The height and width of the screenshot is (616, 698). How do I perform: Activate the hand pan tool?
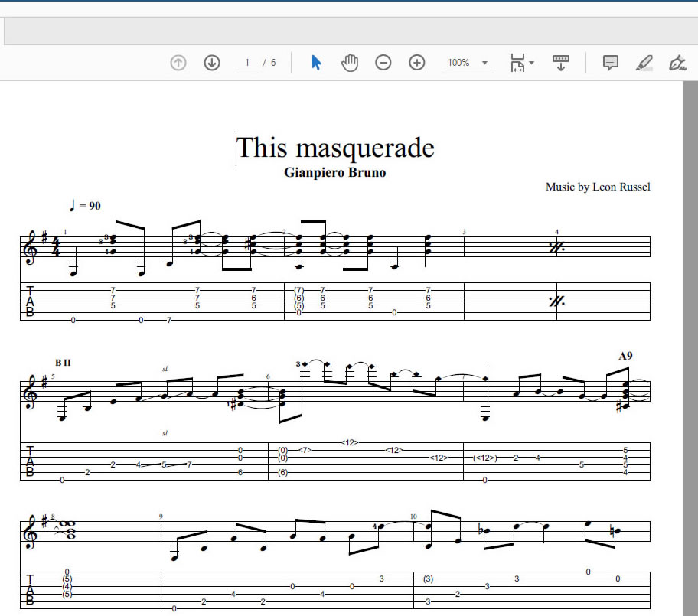click(x=350, y=63)
